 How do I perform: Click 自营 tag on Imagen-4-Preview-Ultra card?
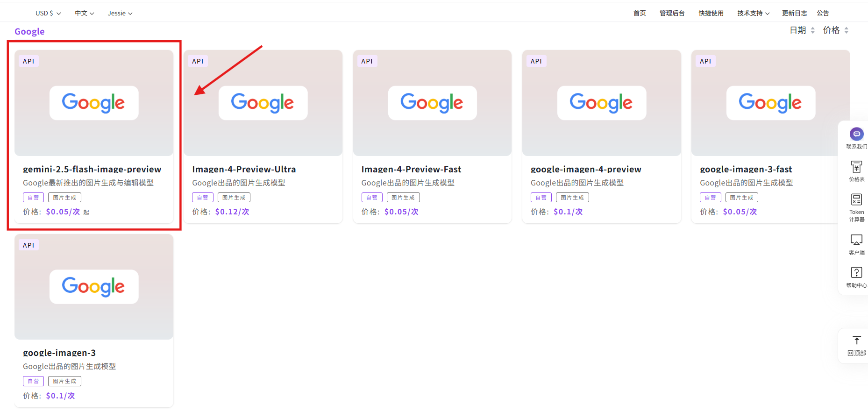pos(203,198)
